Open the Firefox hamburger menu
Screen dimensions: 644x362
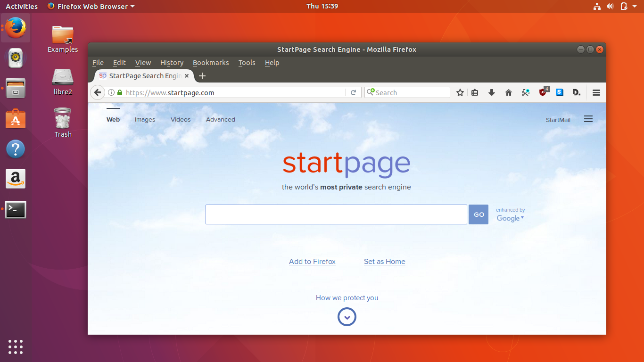[x=596, y=93]
